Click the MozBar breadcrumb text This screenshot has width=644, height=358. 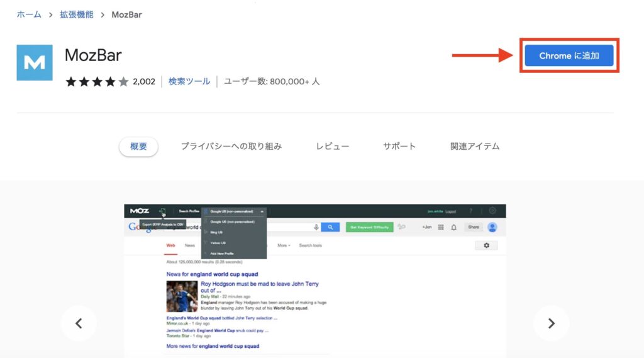tap(126, 15)
